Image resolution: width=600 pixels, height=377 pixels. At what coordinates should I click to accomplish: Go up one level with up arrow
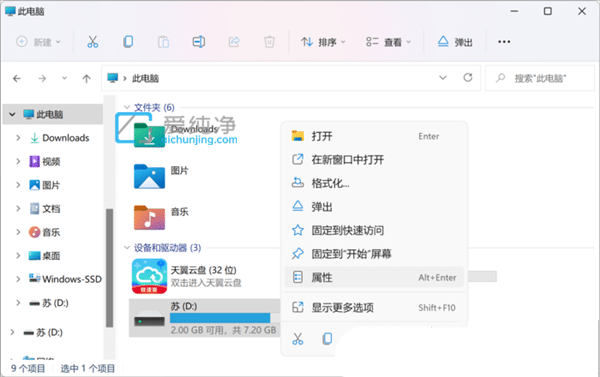click(86, 78)
